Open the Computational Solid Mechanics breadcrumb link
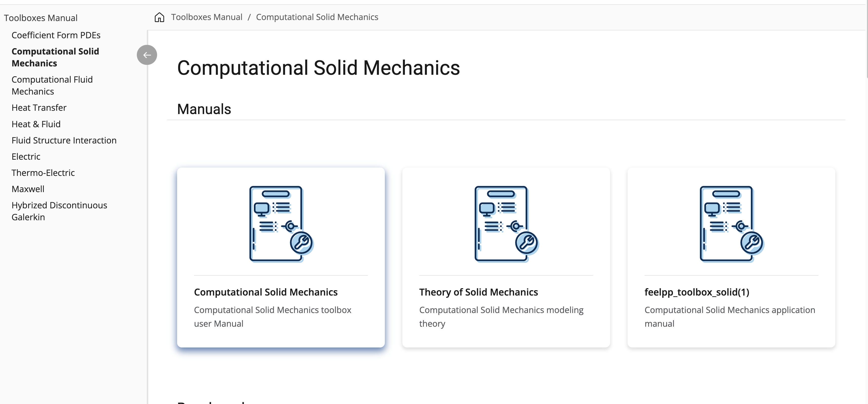 tap(317, 17)
